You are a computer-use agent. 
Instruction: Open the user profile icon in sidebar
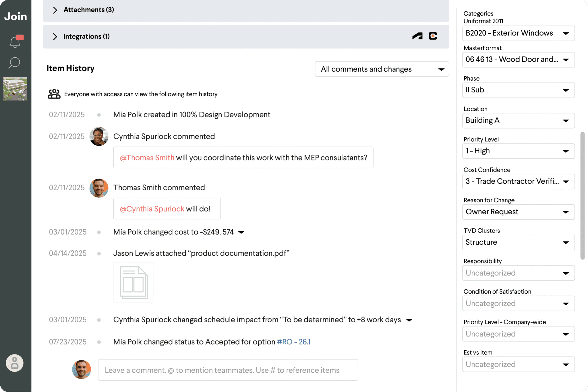pyautogui.click(x=15, y=363)
